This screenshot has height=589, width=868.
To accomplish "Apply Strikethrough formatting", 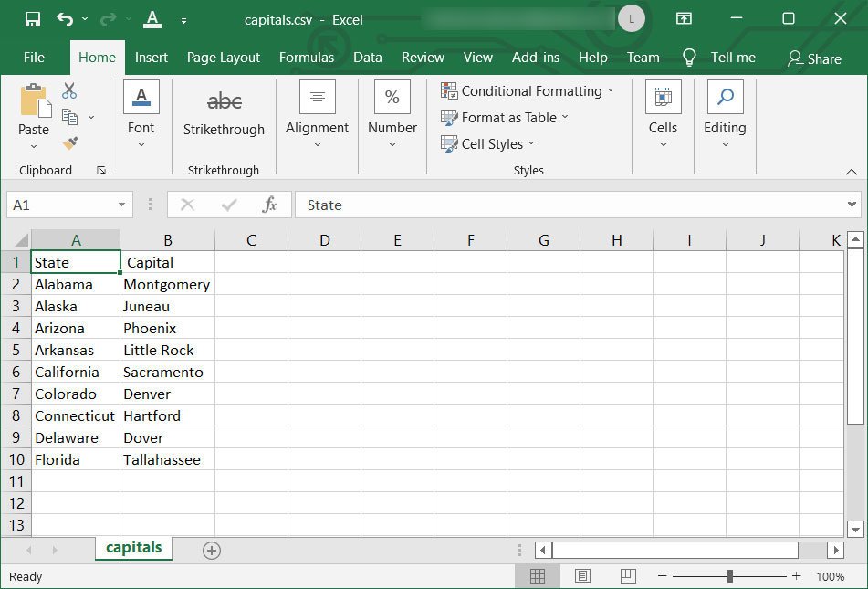I will pos(224,115).
